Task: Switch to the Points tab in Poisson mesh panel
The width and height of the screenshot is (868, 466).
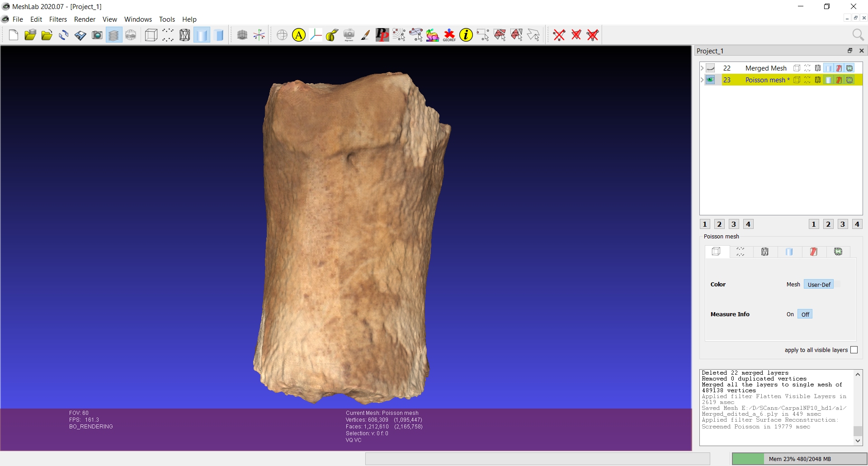Action: (x=740, y=252)
